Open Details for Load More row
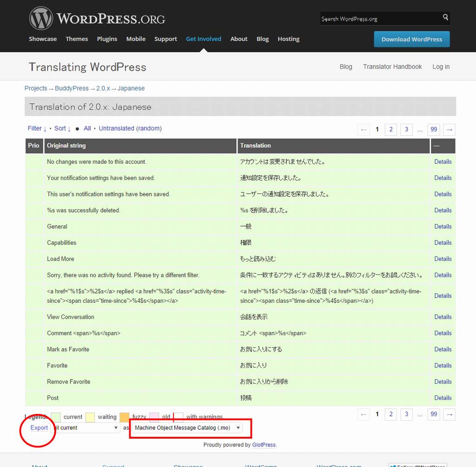This screenshot has width=476, height=467. 443,259
